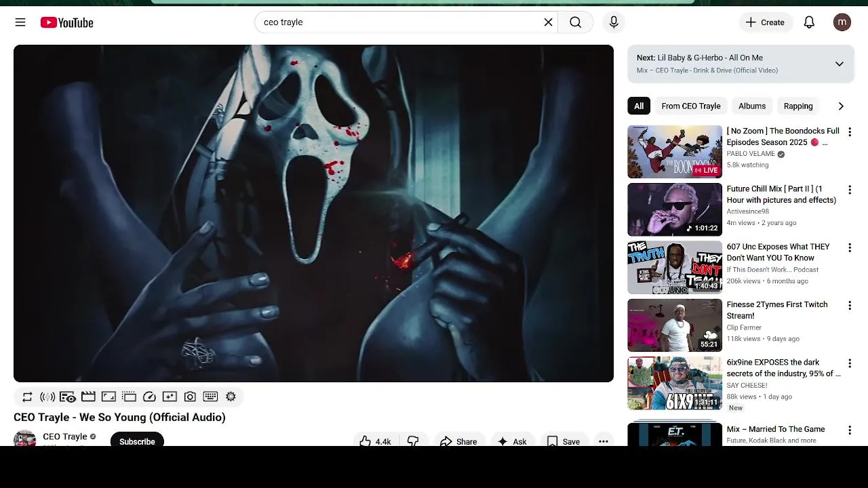Viewport: 868px width, 488px height.
Task: Open CEO Trayle channel avatar
Action: point(25,439)
